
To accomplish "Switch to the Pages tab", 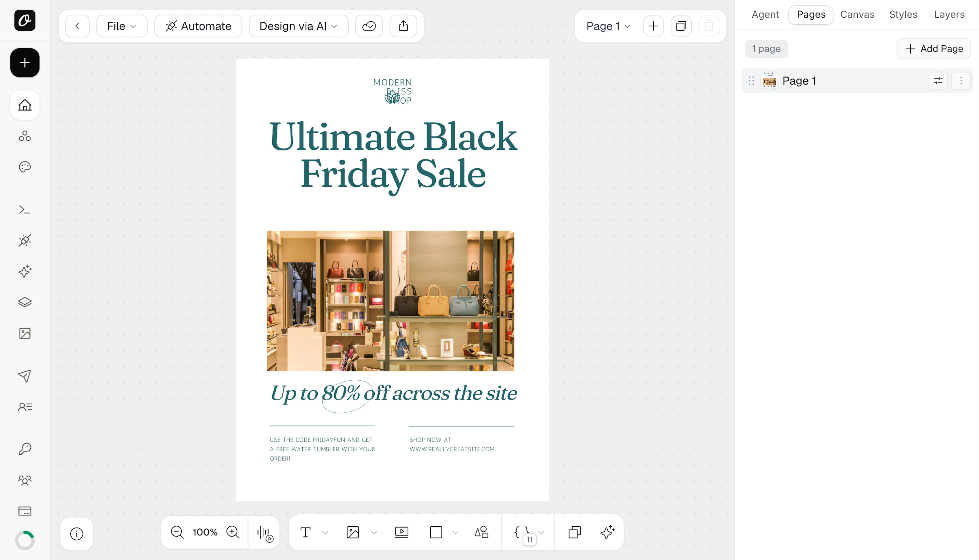I will pos(811,15).
